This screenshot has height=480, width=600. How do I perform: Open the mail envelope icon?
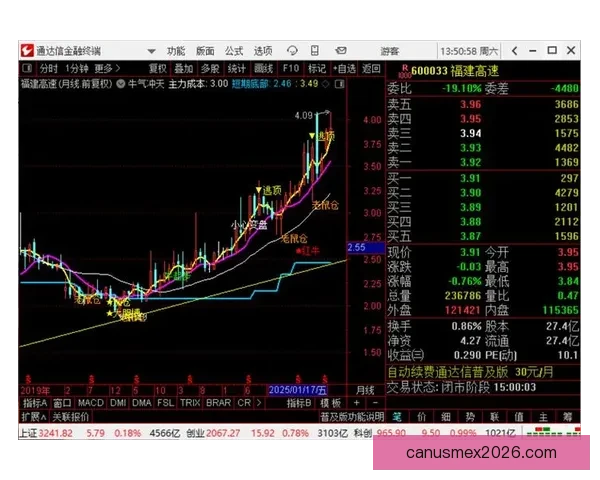pyautogui.click(x=341, y=51)
